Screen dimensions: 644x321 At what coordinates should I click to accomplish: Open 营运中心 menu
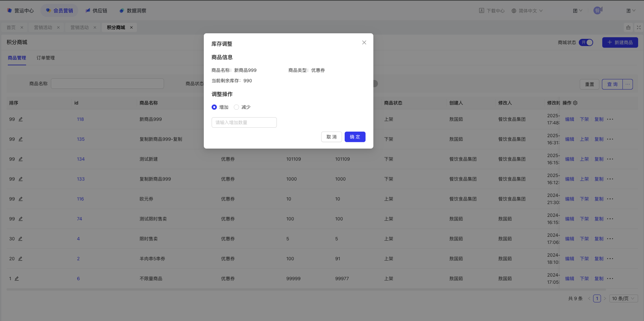click(x=20, y=11)
